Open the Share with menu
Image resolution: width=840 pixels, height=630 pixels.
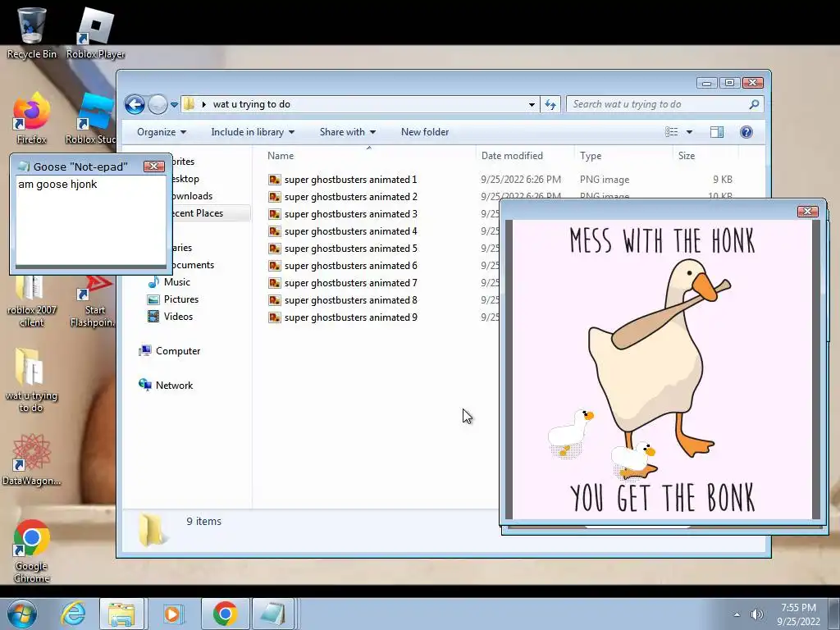pyautogui.click(x=348, y=132)
